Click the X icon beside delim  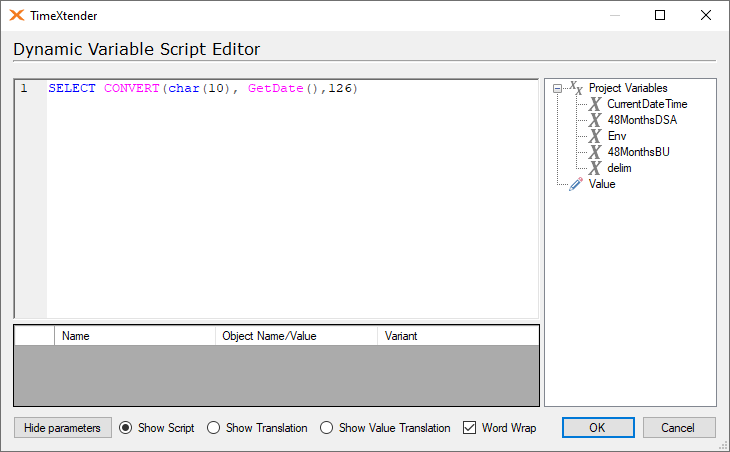click(x=595, y=168)
